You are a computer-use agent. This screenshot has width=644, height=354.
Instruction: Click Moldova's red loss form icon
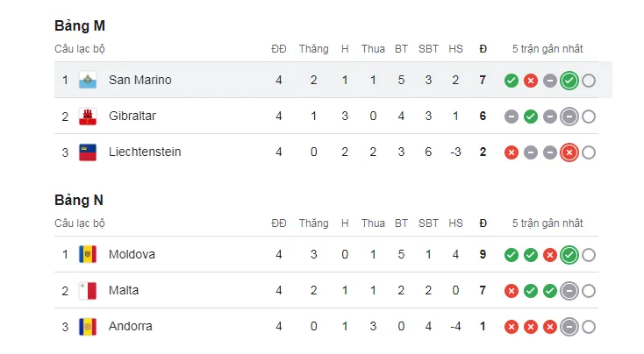[x=550, y=255]
